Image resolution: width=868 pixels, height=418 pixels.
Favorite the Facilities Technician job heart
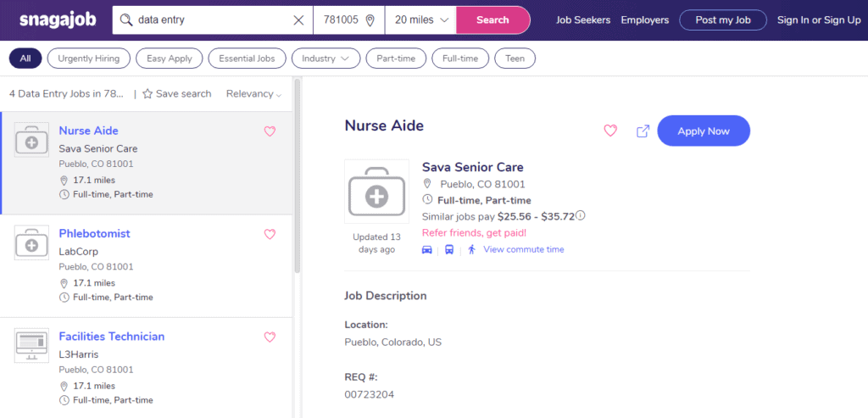tap(270, 337)
